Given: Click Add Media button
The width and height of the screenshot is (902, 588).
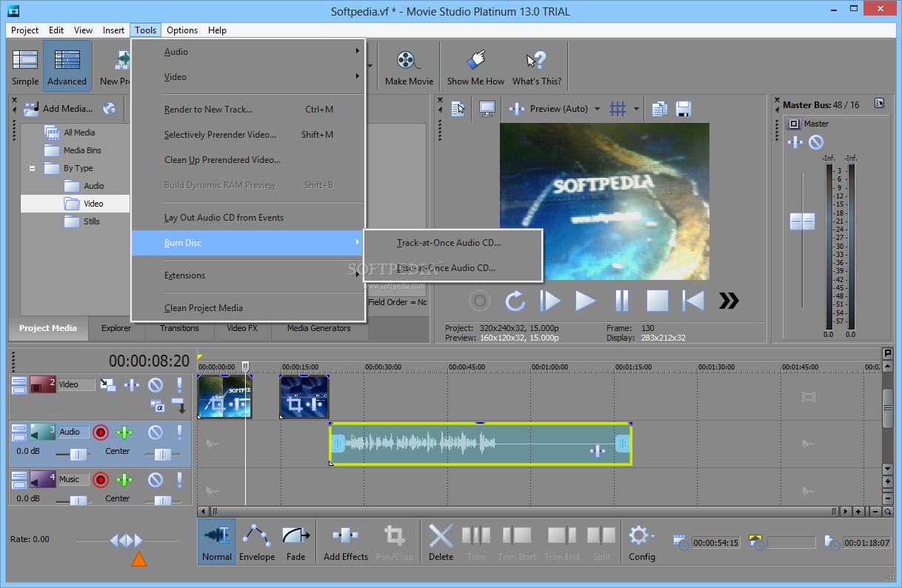Looking at the screenshot, I should pos(59,108).
